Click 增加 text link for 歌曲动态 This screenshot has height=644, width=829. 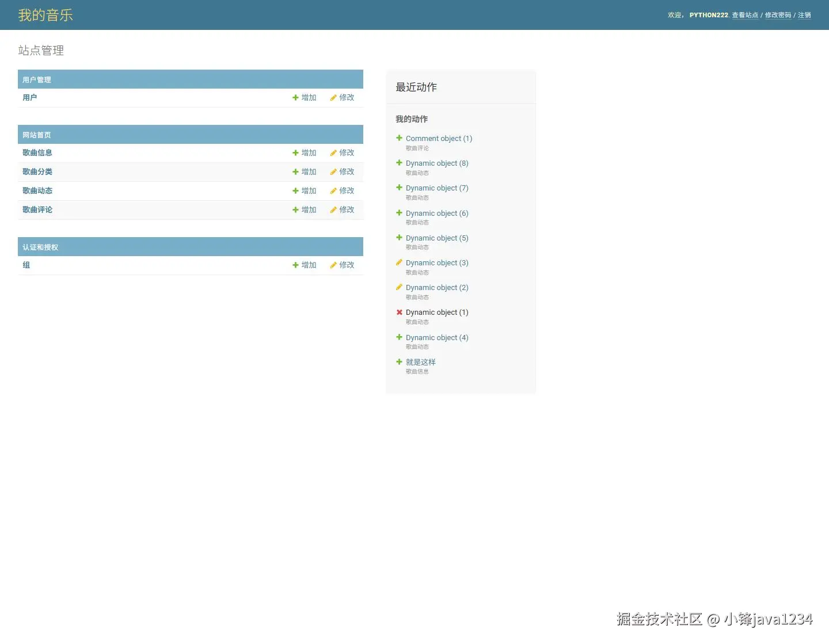[309, 191]
